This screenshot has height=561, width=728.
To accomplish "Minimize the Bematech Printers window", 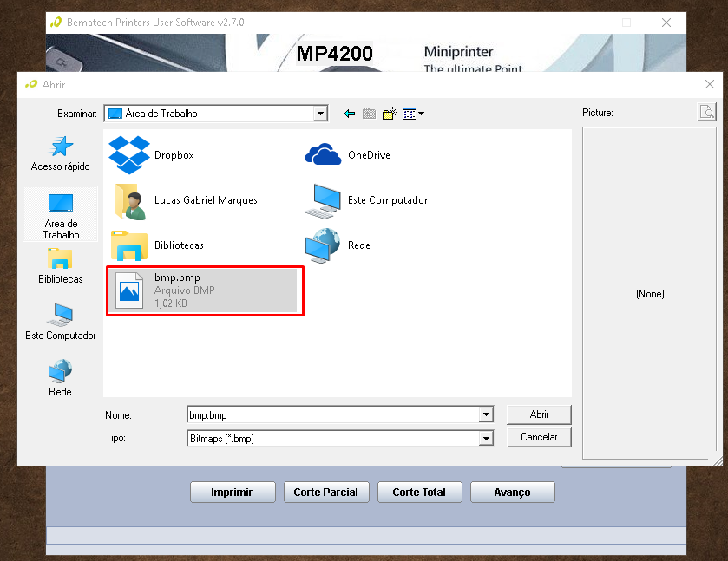I will point(587,23).
